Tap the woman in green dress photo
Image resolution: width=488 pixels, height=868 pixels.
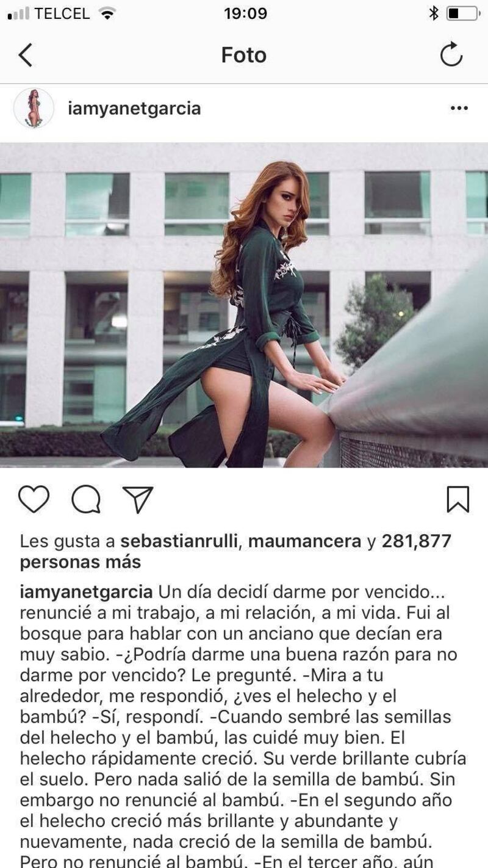point(244,305)
